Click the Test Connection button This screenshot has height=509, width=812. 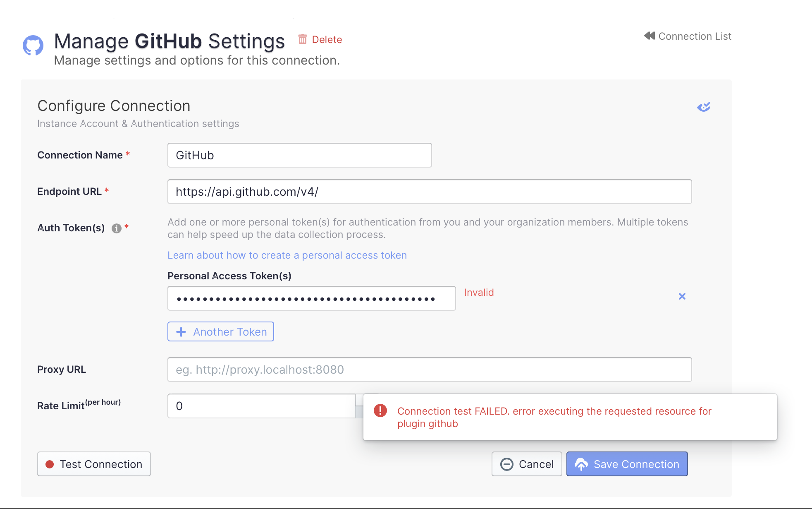94,464
